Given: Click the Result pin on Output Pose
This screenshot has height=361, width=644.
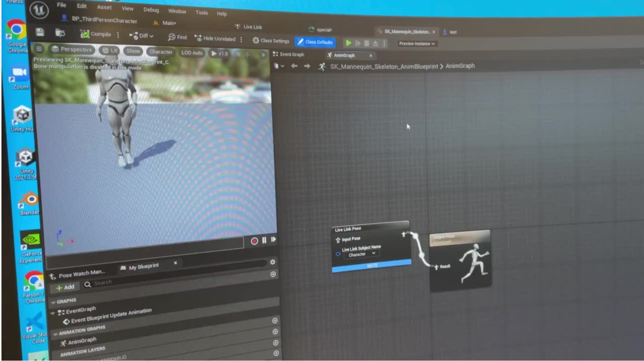Looking at the screenshot, I should point(436,267).
